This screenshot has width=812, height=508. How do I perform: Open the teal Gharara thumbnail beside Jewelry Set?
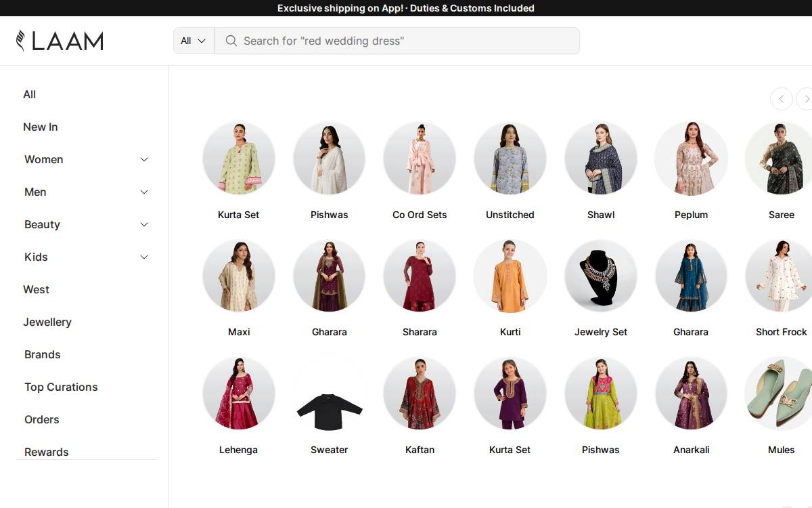click(691, 276)
